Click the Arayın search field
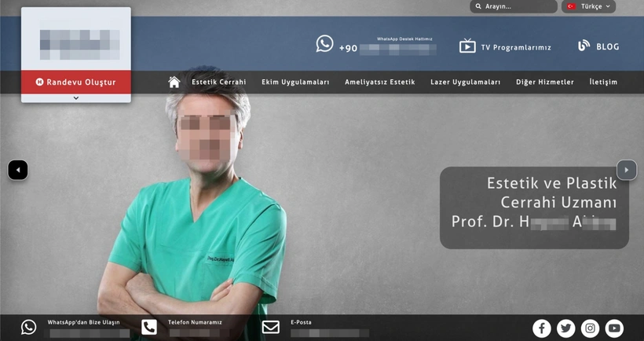 click(518, 6)
